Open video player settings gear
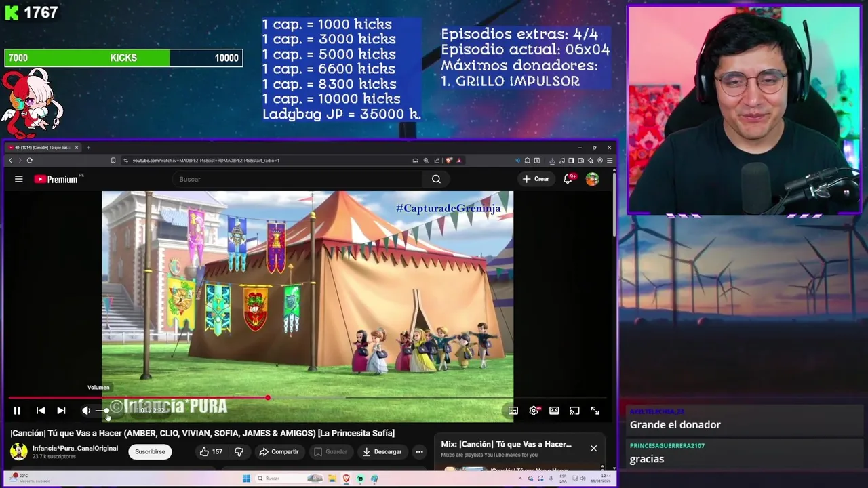Image resolution: width=868 pixels, height=488 pixels. [534, 411]
